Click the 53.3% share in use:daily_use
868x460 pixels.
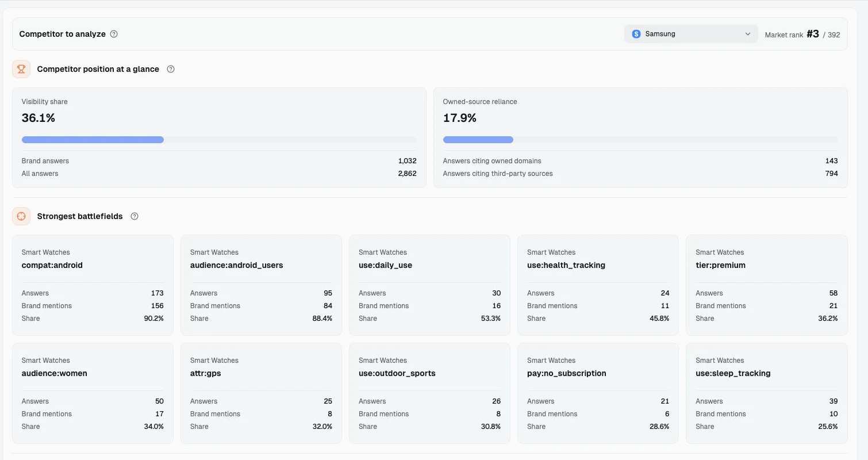[490, 319]
